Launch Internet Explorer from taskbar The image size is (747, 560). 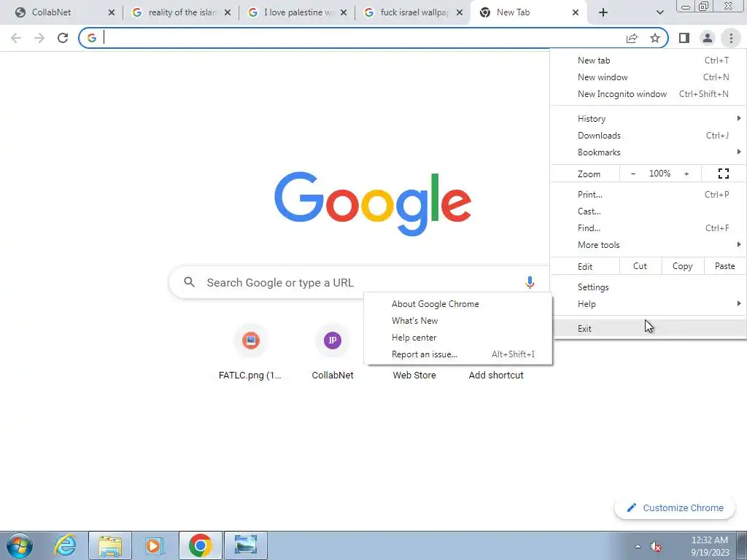[x=65, y=545]
